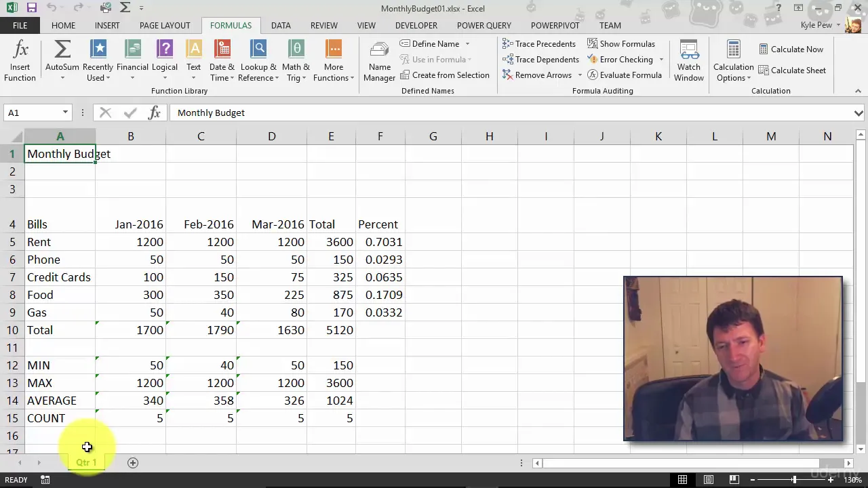Select the 5120 total cell
868x488 pixels.
[x=331, y=330]
